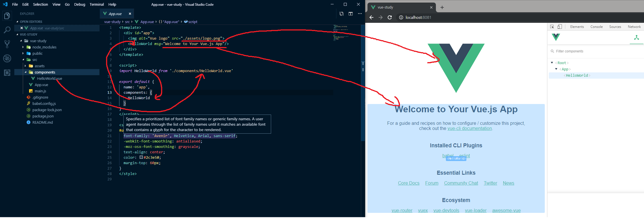Click browser Back arrow button
644x218 pixels.
371,17
